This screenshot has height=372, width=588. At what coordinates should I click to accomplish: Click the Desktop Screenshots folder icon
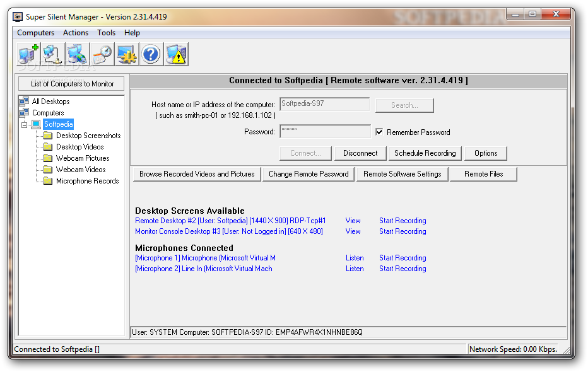[48, 135]
